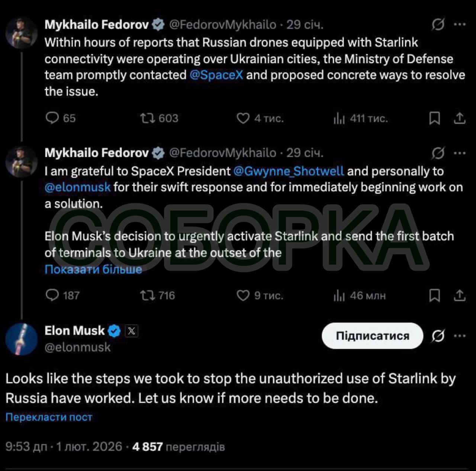
Task: Open more options on Elon Musk's post
Action: pos(460,336)
